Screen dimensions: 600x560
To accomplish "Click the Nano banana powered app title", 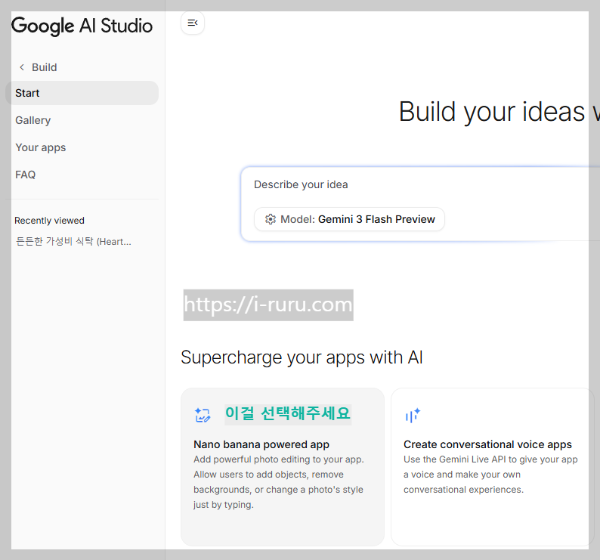I will tap(261, 444).
